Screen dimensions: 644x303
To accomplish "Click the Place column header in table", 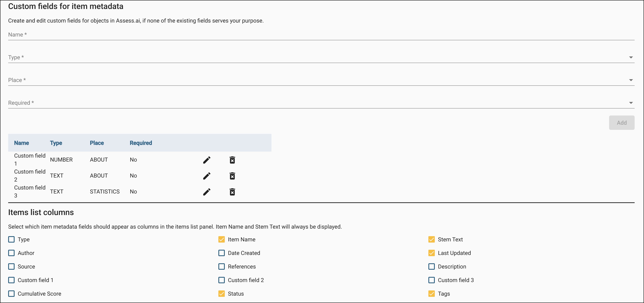I will [x=97, y=143].
